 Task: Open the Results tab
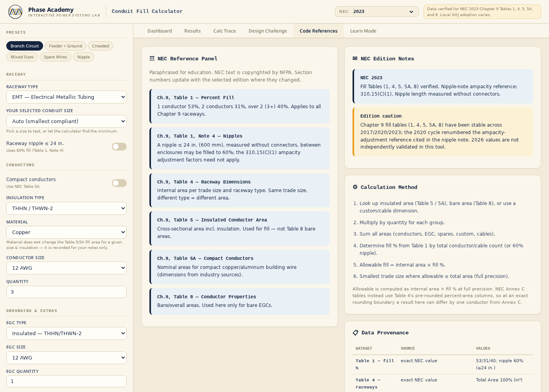[x=193, y=31]
